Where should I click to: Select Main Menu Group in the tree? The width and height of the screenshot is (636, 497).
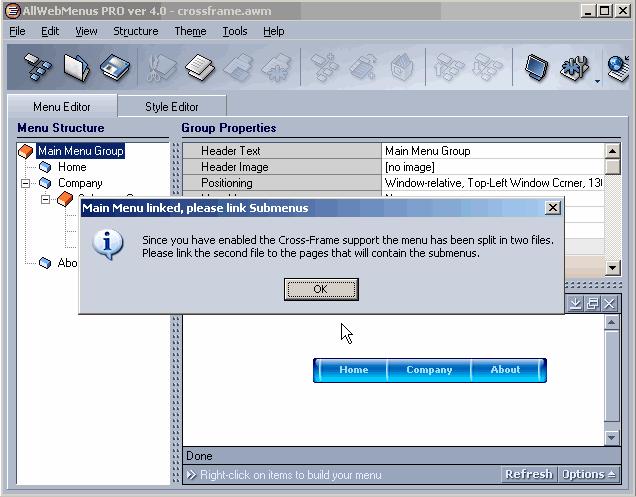[81, 151]
